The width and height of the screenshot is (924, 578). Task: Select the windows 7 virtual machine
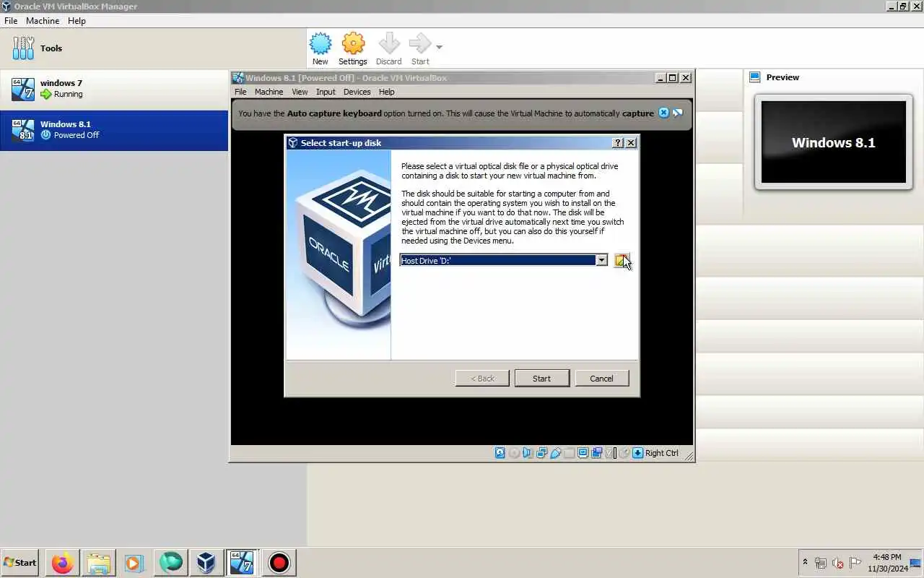(114, 89)
